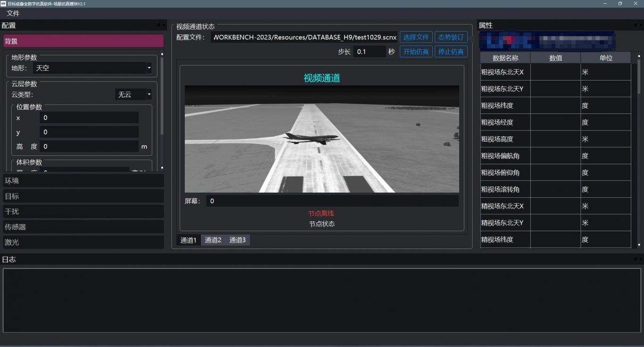Select the 粗视场滚转角 row
The width and height of the screenshot is (644, 347).
[555, 189]
